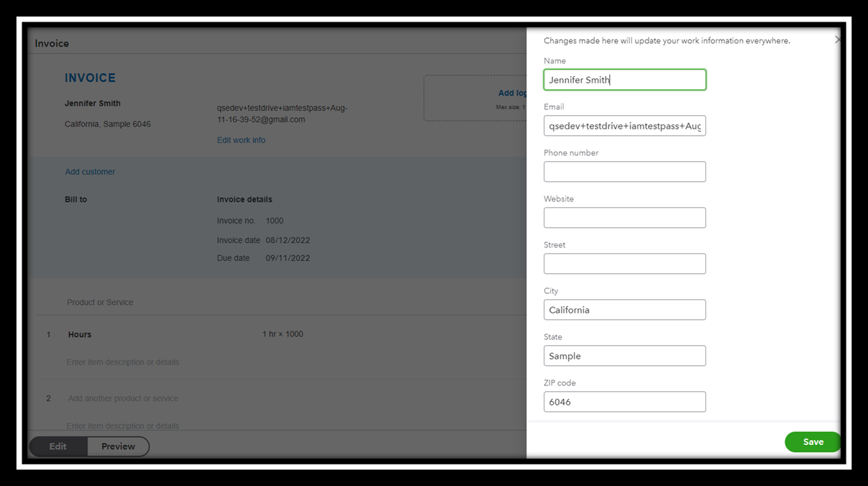
Task: Click the Add customer link
Action: coord(90,172)
